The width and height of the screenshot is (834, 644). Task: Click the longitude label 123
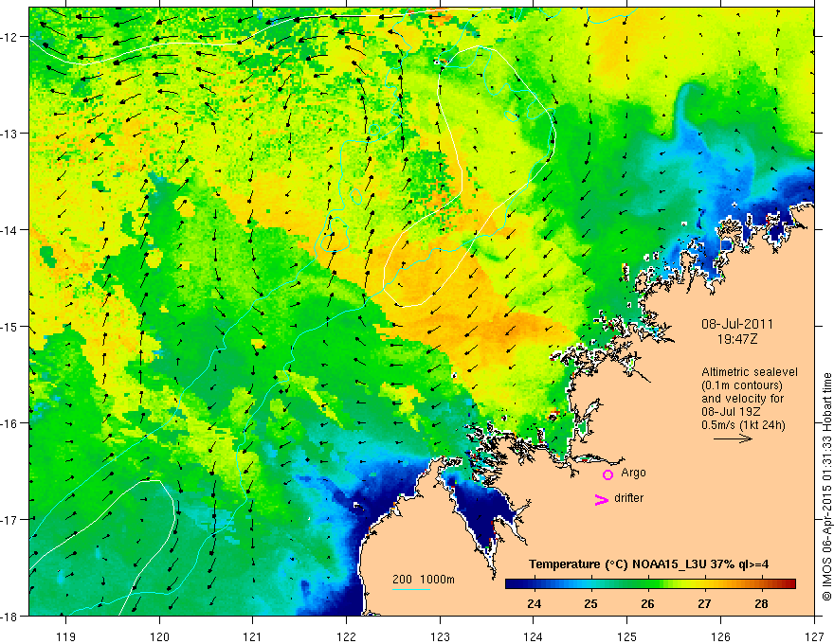click(440, 636)
